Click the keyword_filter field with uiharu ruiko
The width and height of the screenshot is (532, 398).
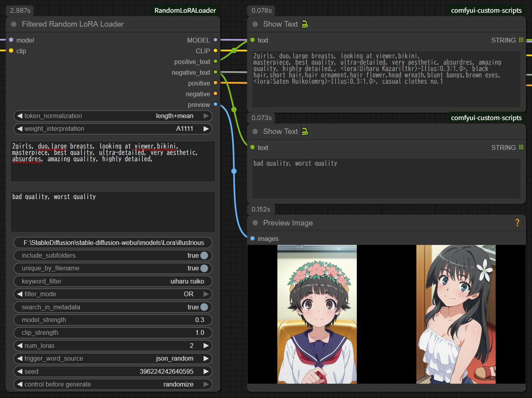pos(113,281)
